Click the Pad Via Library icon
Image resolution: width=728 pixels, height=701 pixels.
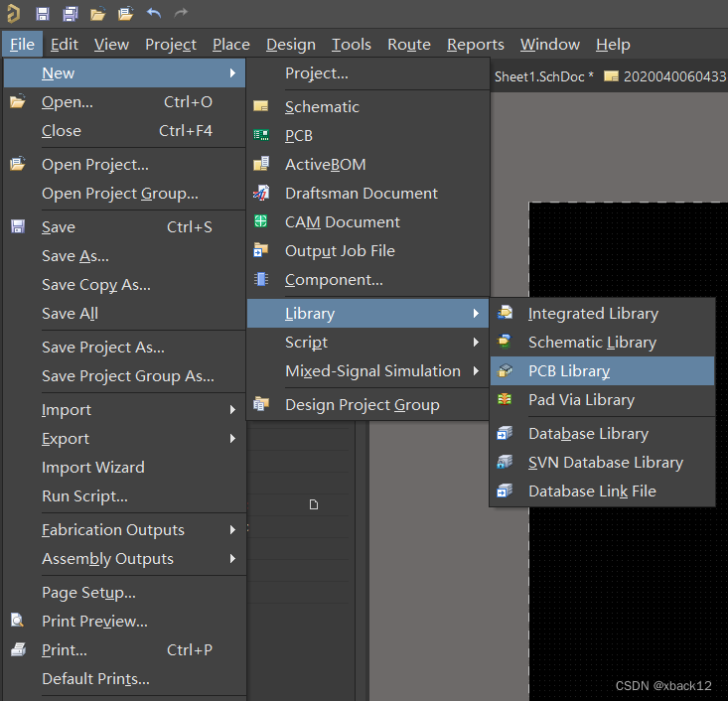coord(505,399)
